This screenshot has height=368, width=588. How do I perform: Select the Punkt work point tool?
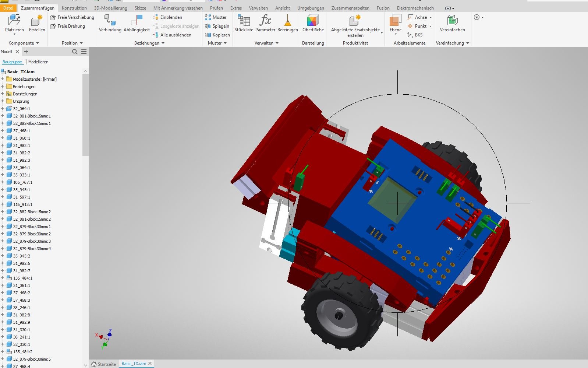[417, 26]
